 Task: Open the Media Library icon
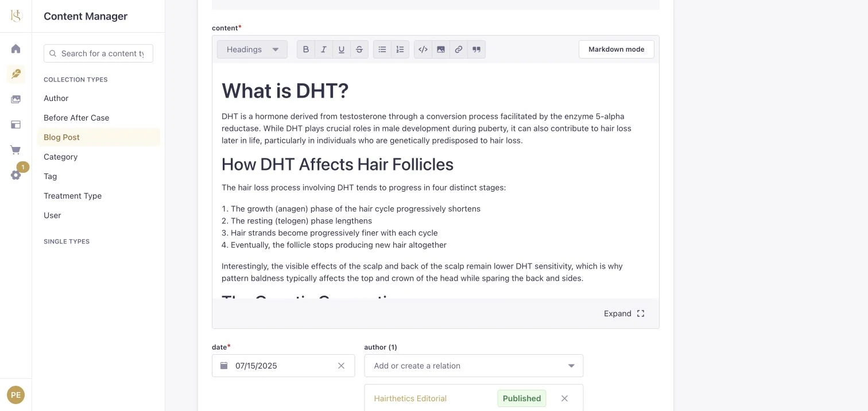point(16,99)
